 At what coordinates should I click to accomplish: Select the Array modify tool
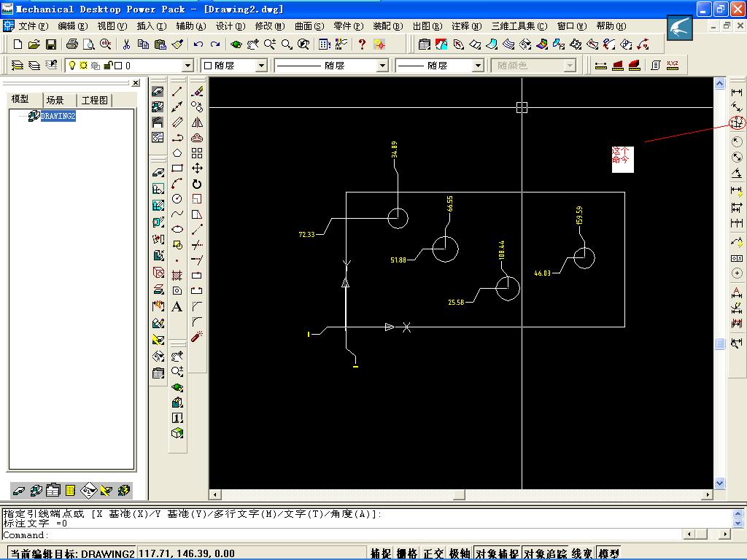point(197,153)
